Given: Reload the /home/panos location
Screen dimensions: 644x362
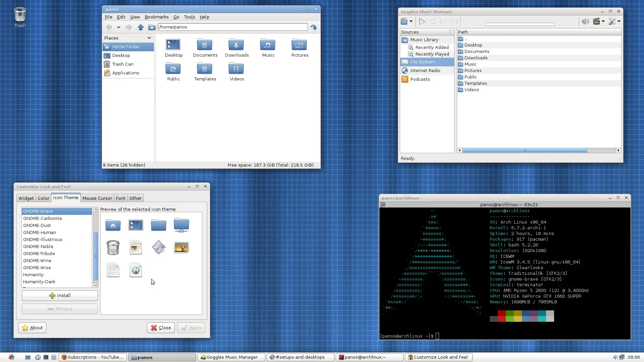Looking at the screenshot, I should coord(314,27).
